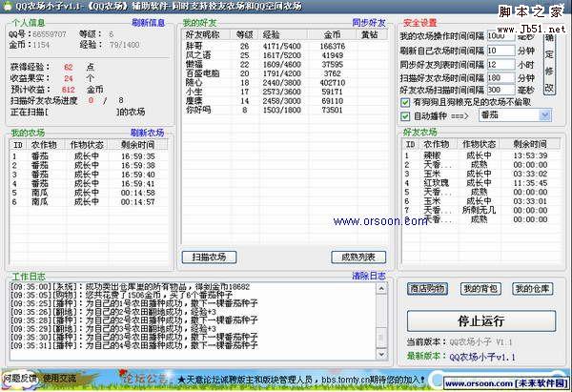Image resolution: width=572 pixels, height=392 pixels.
Task: Select friend row 懒猫
Action: [284, 65]
